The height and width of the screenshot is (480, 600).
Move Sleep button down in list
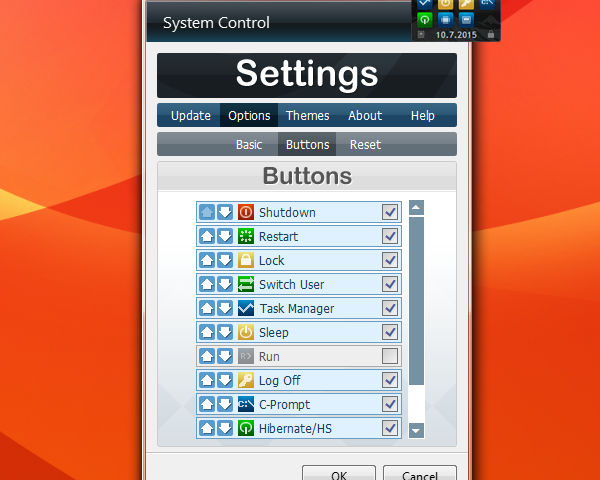225,332
